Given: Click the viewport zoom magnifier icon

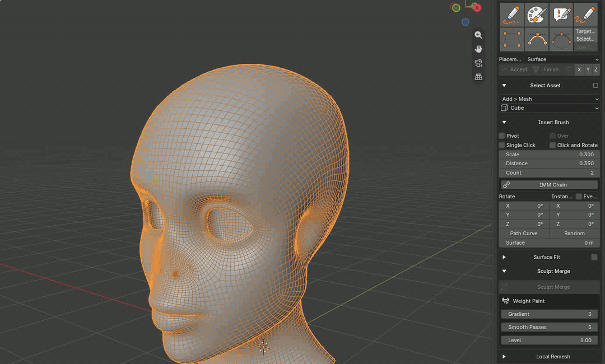Looking at the screenshot, I should [x=478, y=35].
